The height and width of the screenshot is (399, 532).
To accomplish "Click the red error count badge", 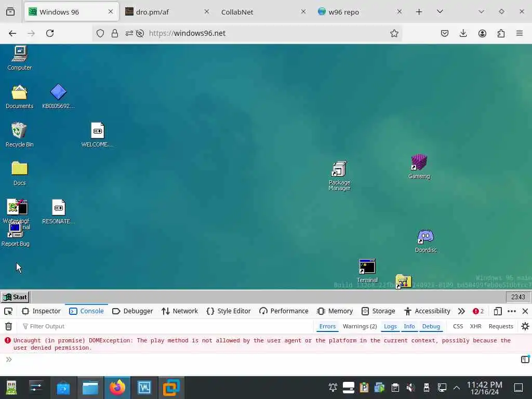I will click(478, 311).
